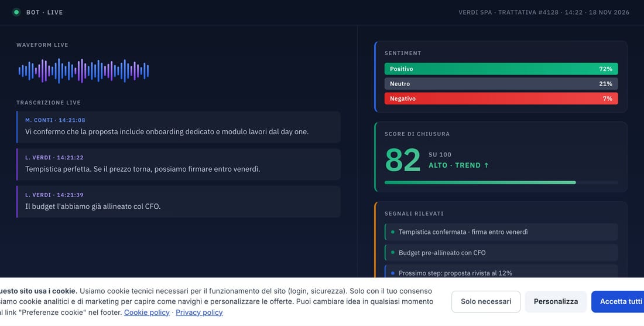Select M. Conti transcript entry at 14:21:08
The image size is (644, 326).
(x=178, y=127)
